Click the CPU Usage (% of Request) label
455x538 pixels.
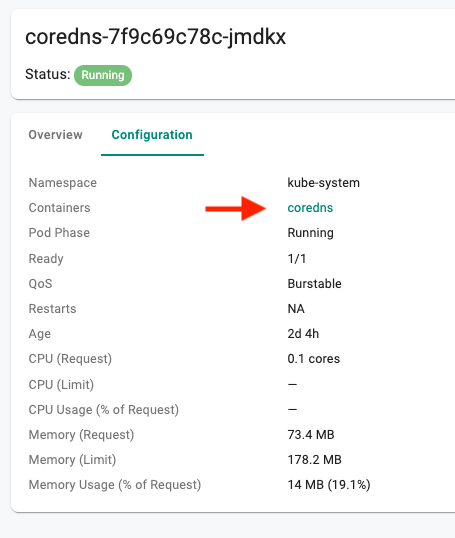pyautogui.click(x=104, y=410)
